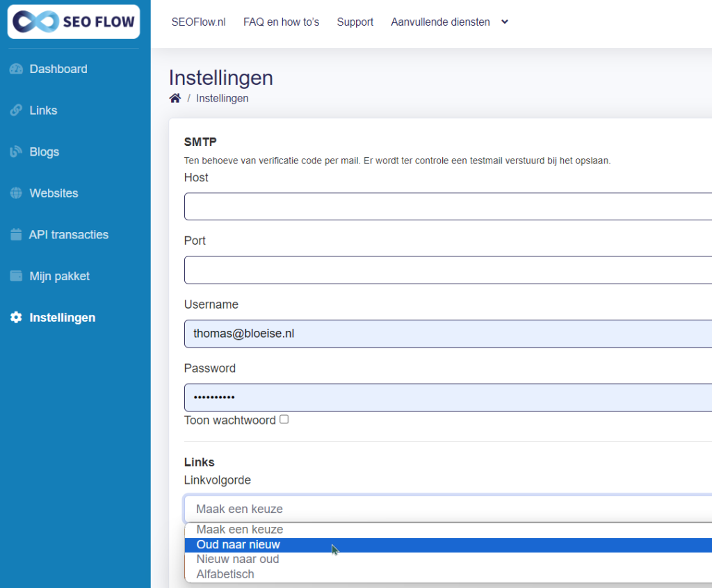Select 'Oud naar nieuw' option

[448, 545]
